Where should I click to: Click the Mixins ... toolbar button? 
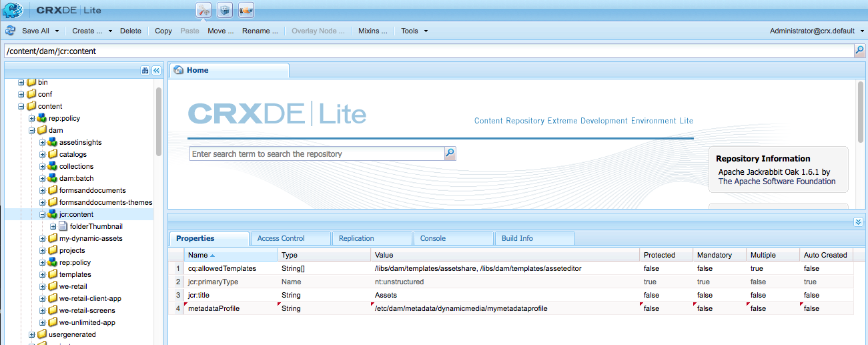click(372, 31)
